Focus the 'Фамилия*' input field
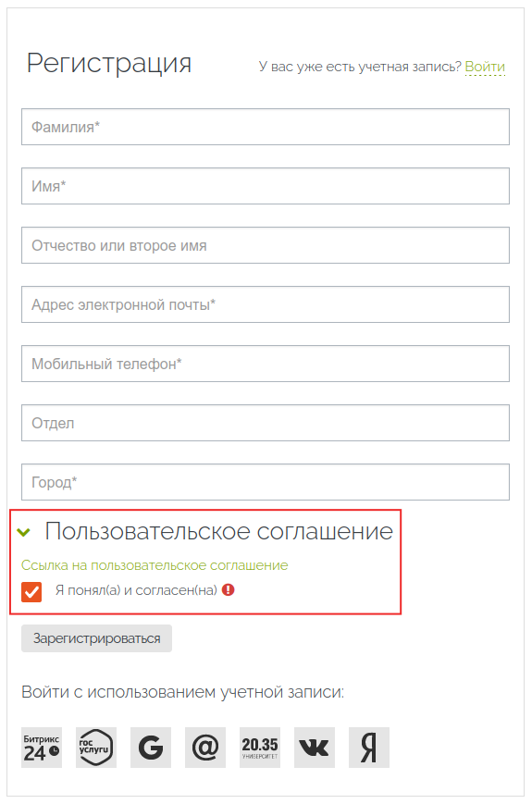The image size is (532, 804). coord(266,127)
